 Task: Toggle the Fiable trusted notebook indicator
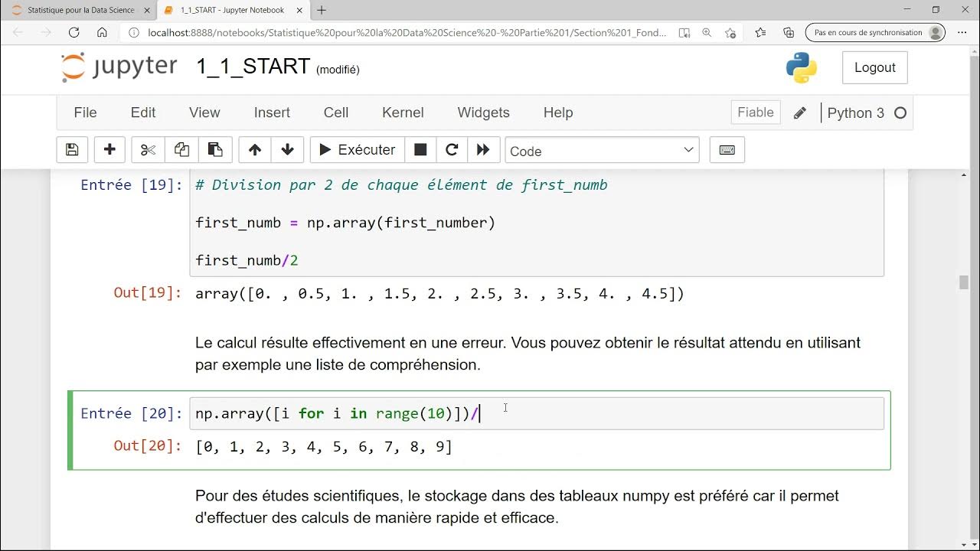(756, 112)
